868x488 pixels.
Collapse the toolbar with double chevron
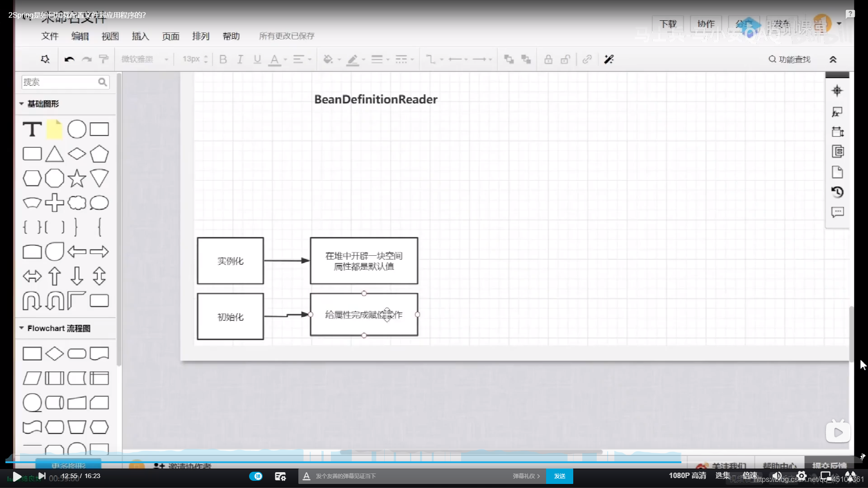click(833, 59)
